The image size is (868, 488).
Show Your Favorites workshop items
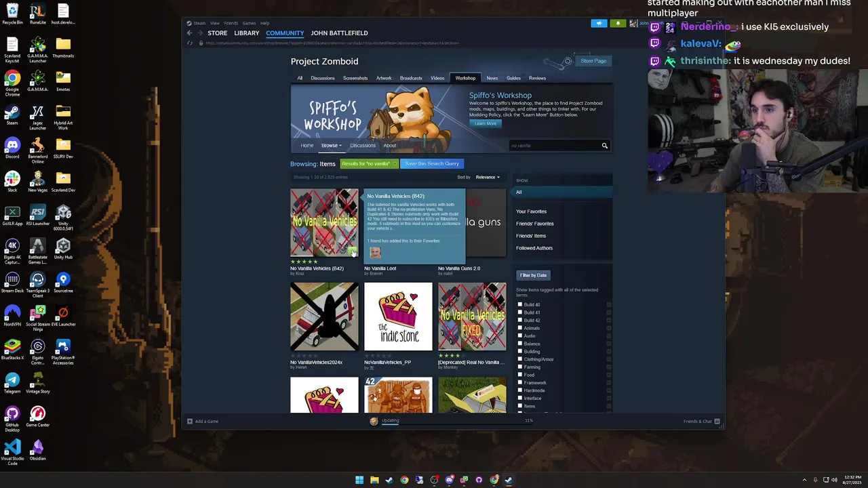tap(531, 211)
